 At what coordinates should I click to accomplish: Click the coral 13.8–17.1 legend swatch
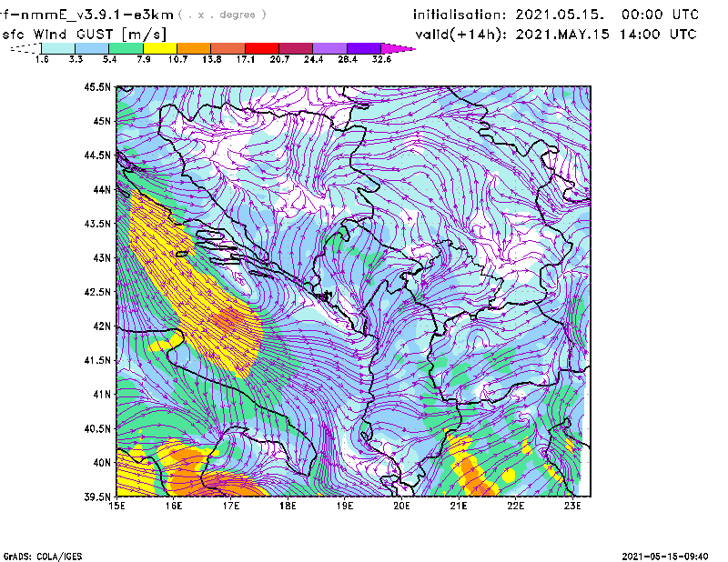(x=228, y=48)
